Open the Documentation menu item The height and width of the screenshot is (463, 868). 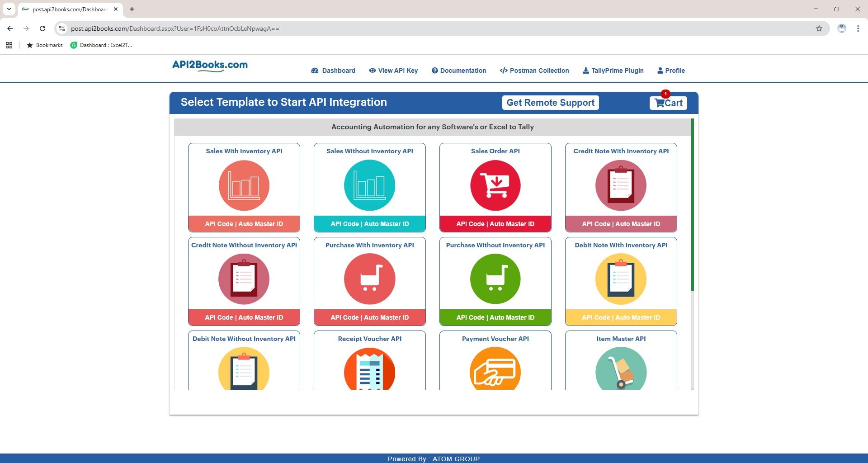click(459, 71)
